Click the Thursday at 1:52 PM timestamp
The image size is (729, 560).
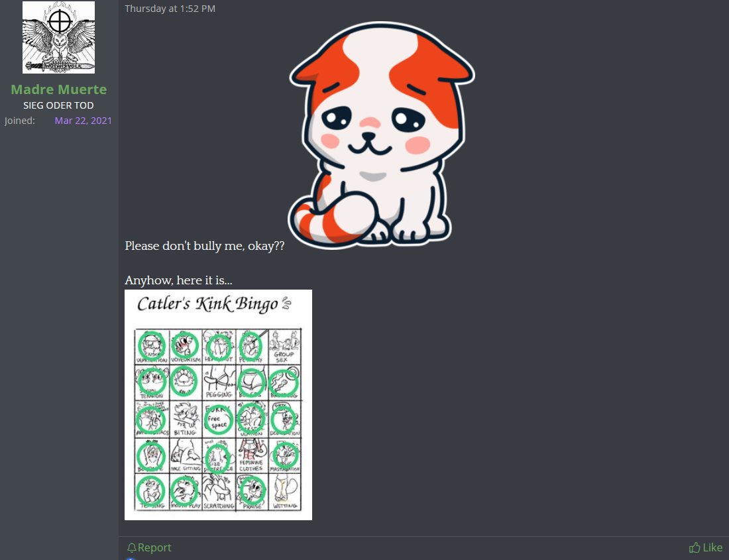point(170,9)
